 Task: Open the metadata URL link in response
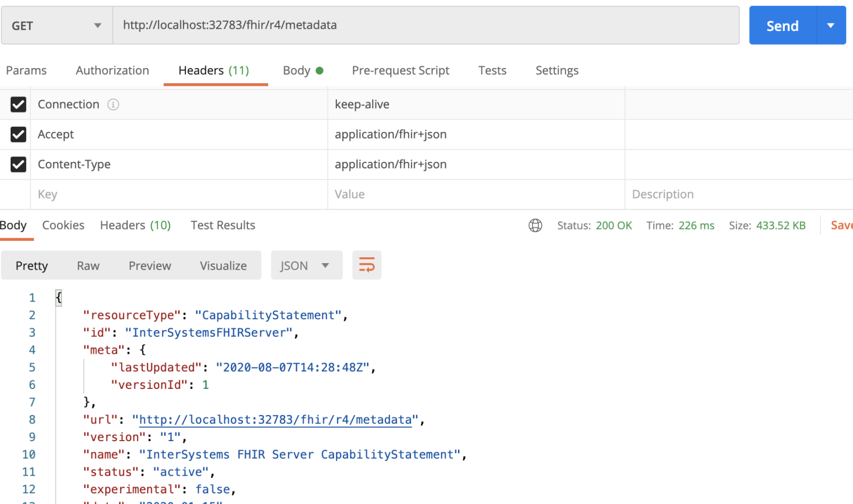pos(275,420)
